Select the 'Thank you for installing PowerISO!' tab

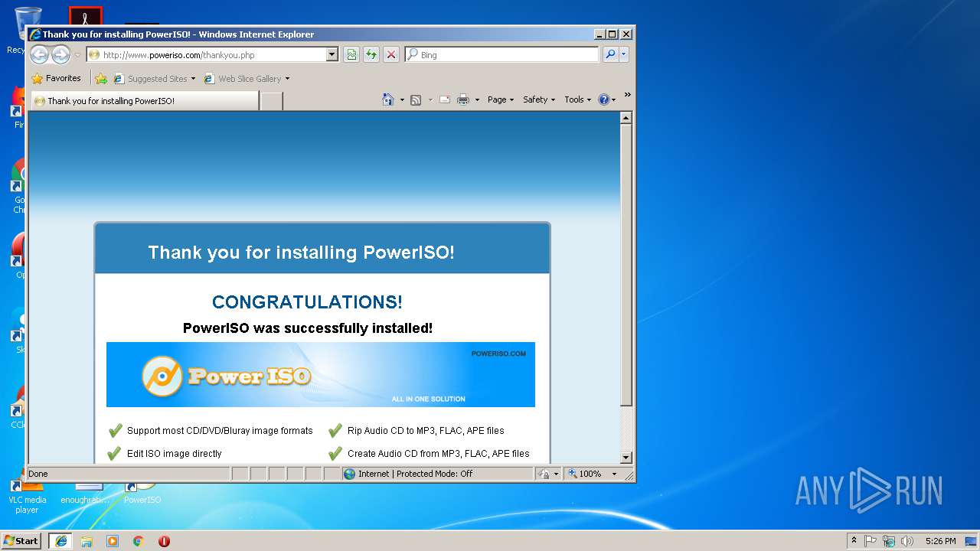(x=144, y=100)
